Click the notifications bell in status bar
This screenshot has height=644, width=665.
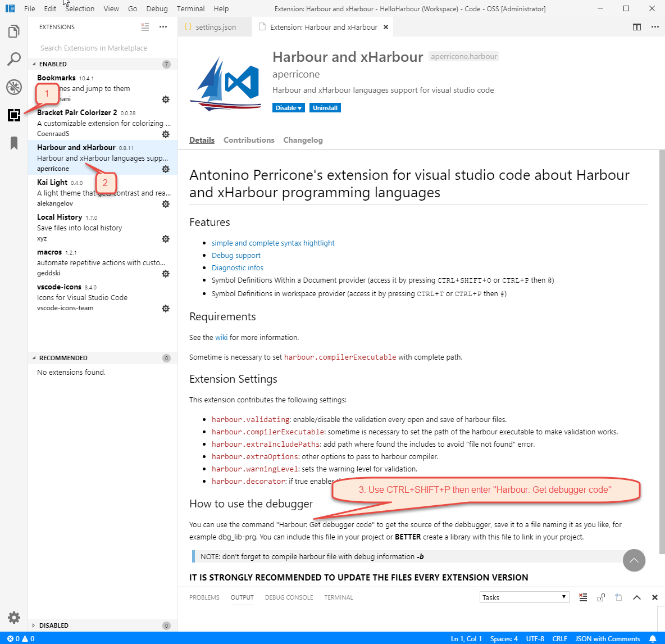point(653,639)
